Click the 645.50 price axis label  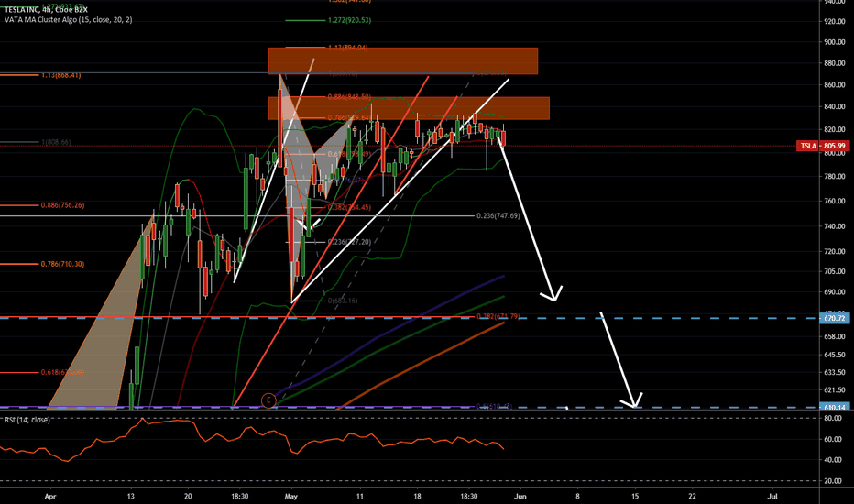click(x=835, y=355)
